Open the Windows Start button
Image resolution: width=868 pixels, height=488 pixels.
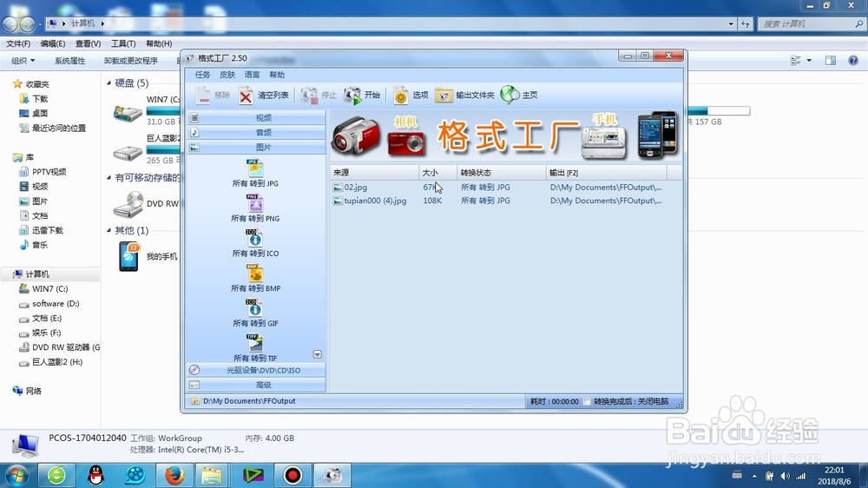(16, 476)
